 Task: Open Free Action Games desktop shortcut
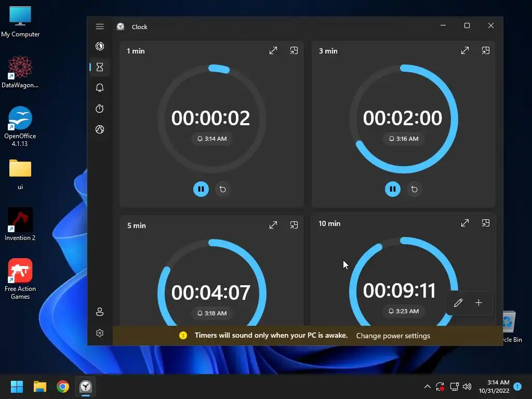coord(20,279)
